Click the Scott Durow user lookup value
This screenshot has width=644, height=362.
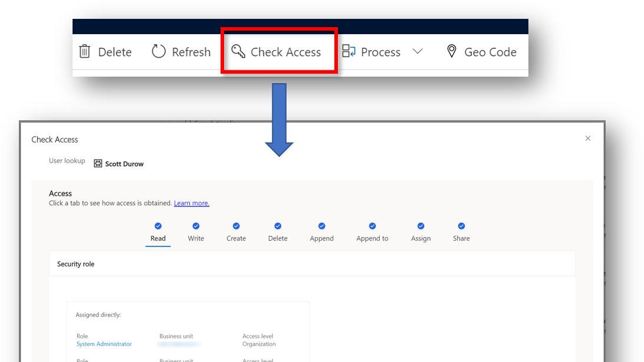tap(124, 164)
